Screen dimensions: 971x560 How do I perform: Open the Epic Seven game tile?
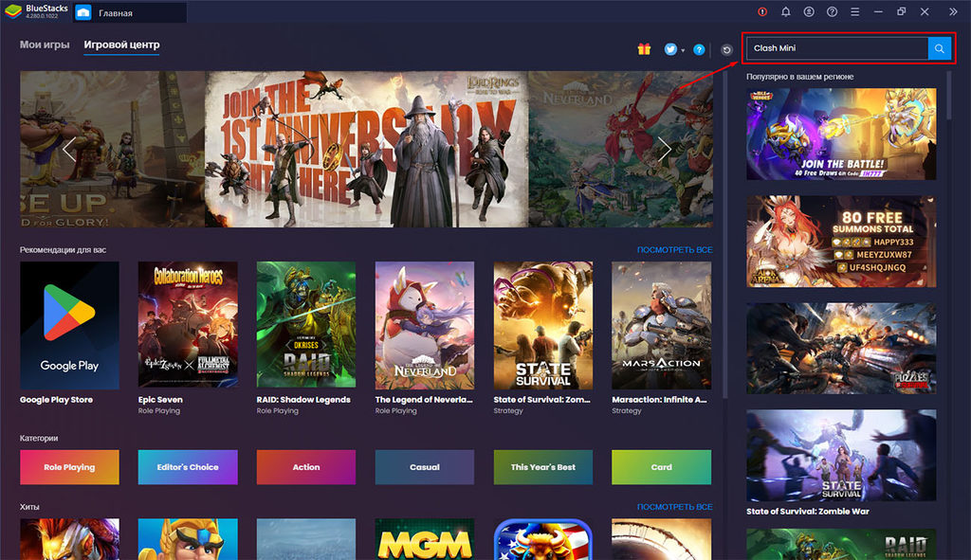(188, 325)
